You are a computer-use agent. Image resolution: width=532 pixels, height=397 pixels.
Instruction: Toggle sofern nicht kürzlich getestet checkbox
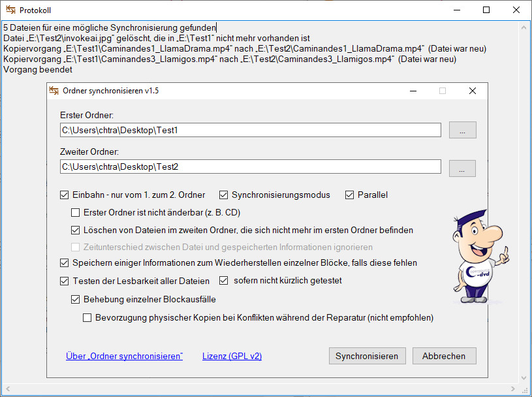tap(223, 281)
